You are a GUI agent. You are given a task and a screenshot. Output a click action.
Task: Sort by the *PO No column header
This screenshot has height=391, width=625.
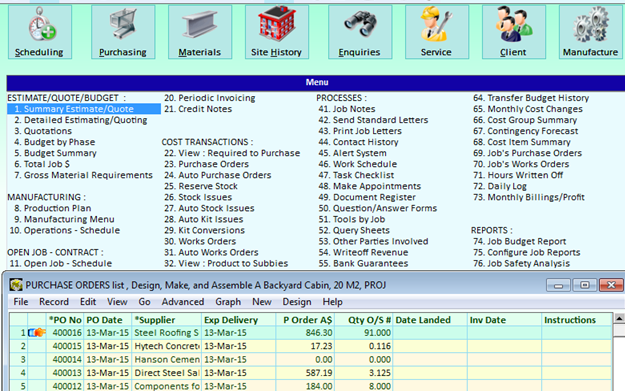tap(65, 320)
